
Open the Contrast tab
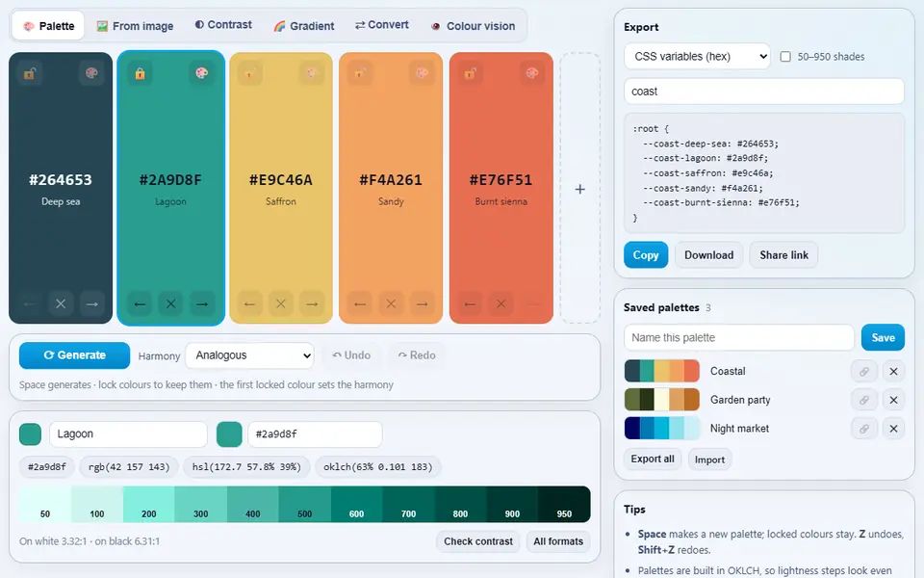223,25
